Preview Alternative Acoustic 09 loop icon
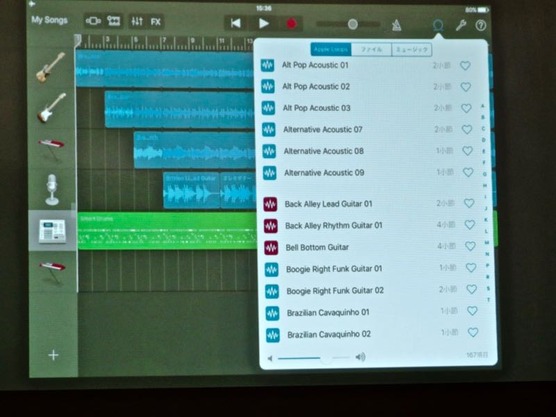 point(269,173)
